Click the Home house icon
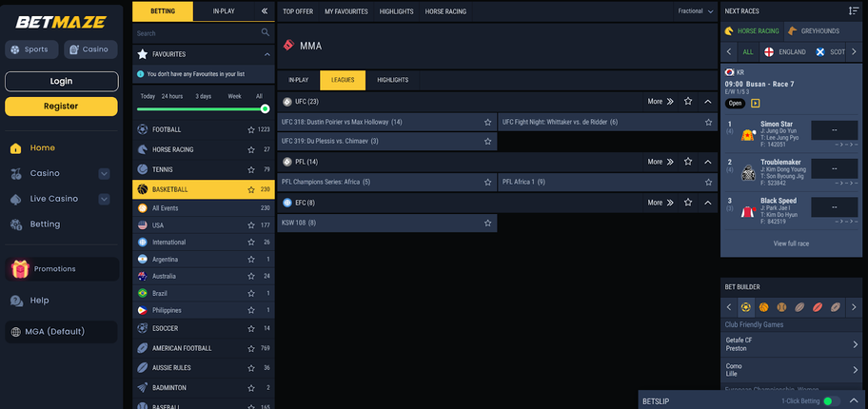 coord(16,147)
